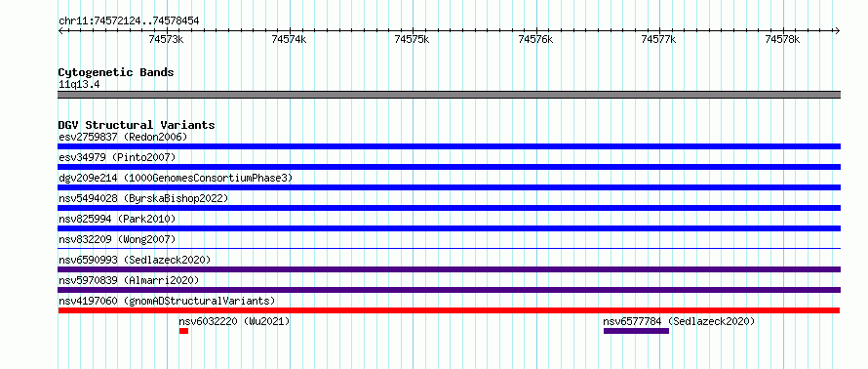Select the nsv6590993 (Sedlazeck2020) label

click(x=135, y=260)
